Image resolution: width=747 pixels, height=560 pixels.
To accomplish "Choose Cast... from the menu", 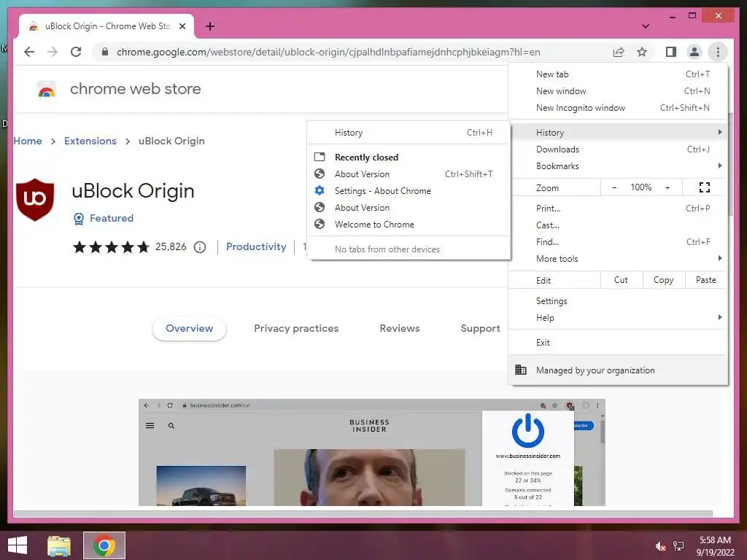I will [x=618, y=225].
